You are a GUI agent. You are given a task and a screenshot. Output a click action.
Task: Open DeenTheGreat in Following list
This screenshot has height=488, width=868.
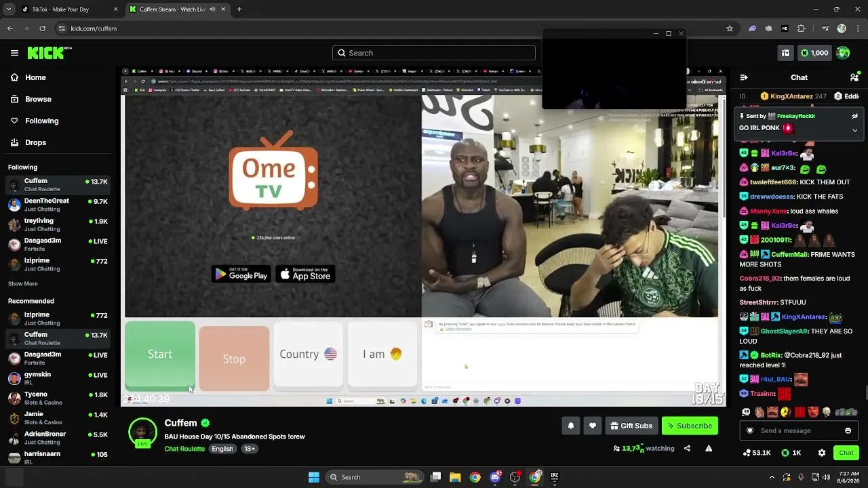58,205
